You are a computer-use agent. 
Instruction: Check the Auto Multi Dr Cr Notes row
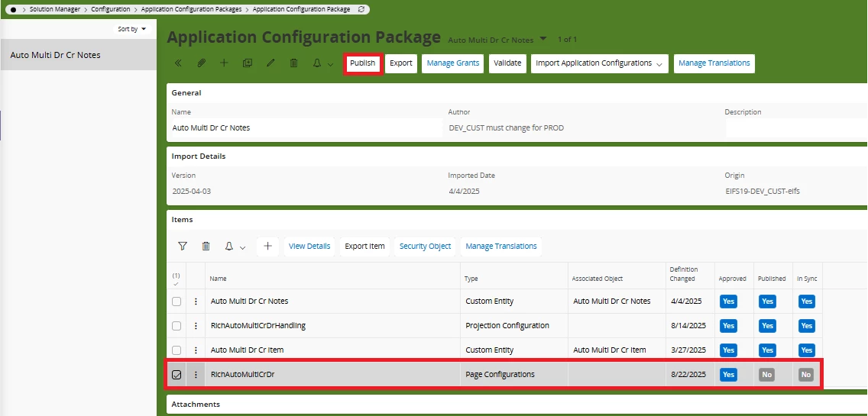[176, 302]
